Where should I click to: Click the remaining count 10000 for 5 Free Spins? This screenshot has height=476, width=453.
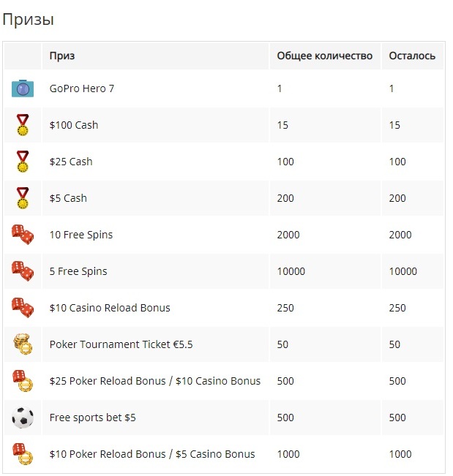click(403, 271)
